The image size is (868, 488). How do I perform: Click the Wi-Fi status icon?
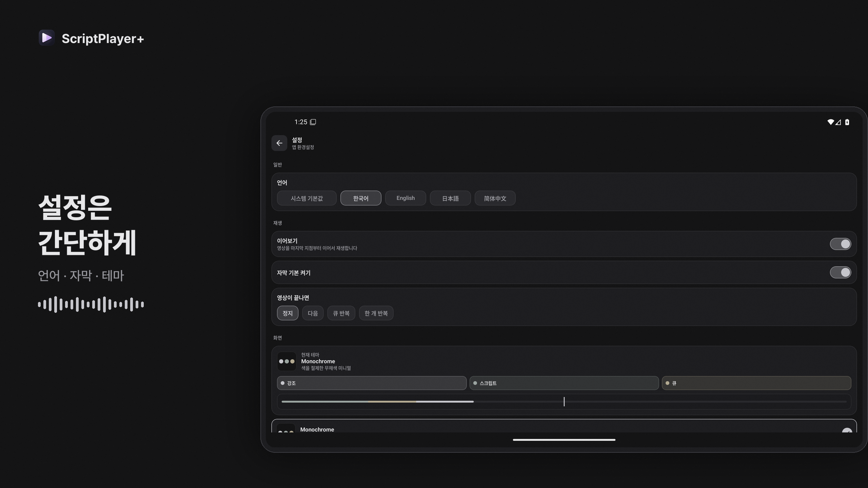[831, 122]
